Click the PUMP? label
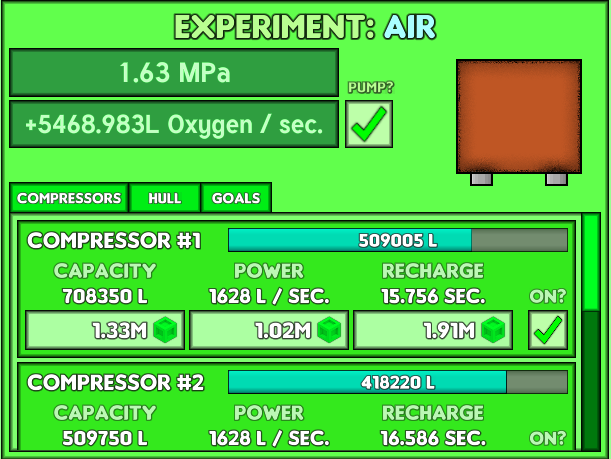This screenshot has width=611, height=459. click(x=371, y=87)
